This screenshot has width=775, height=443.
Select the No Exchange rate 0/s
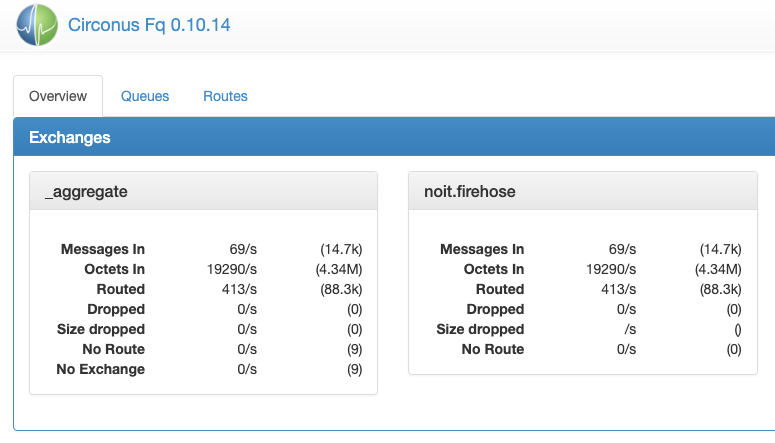pos(247,369)
